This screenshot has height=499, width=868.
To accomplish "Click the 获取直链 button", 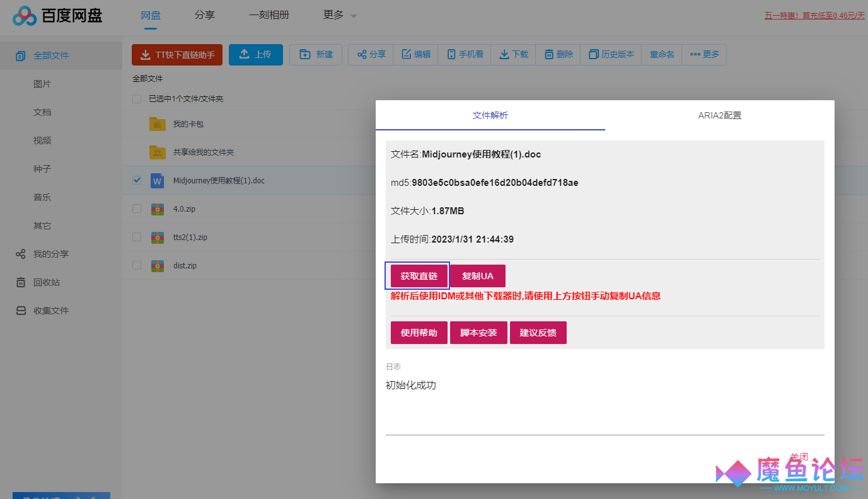I will [x=419, y=276].
